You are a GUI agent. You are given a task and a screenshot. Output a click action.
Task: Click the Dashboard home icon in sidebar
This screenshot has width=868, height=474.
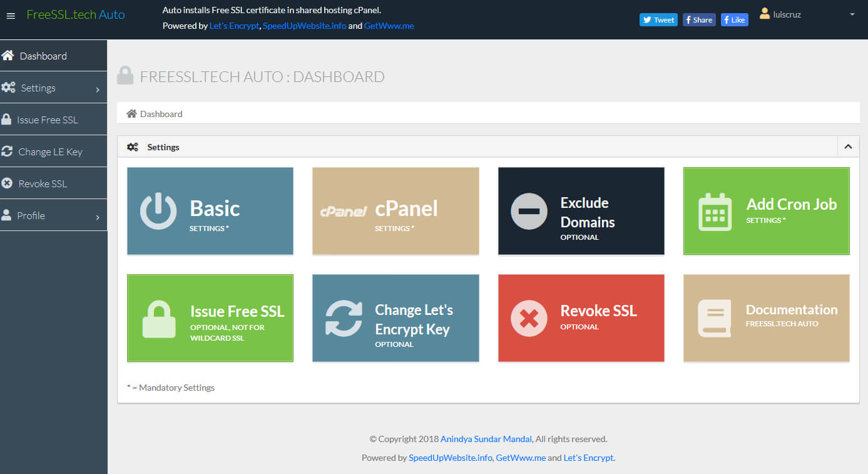[8, 56]
